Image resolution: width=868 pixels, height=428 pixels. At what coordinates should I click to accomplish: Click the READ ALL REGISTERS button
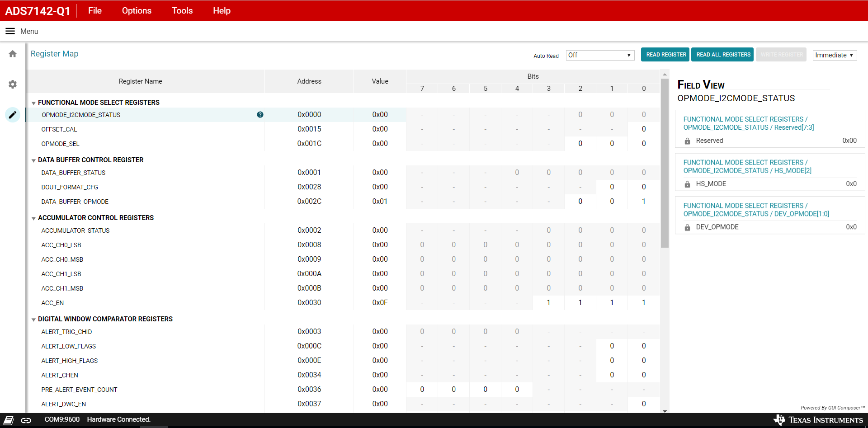click(x=722, y=55)
